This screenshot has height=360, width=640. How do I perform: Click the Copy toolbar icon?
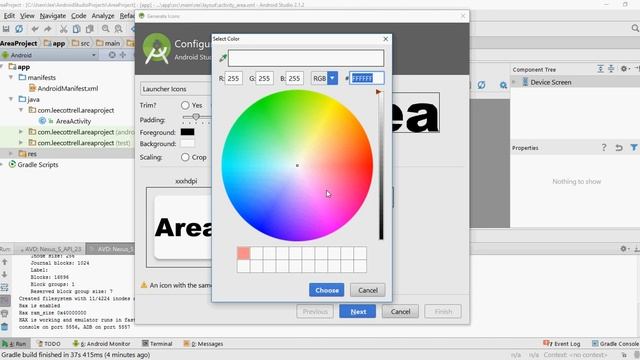pos(76,29)
